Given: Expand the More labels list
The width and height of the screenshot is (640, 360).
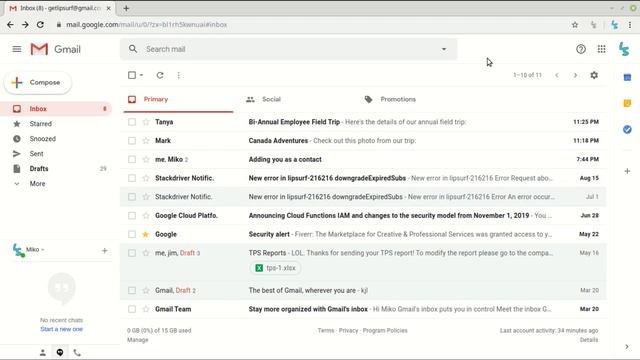Looking at the screenshot, I should tap(37, 184).
